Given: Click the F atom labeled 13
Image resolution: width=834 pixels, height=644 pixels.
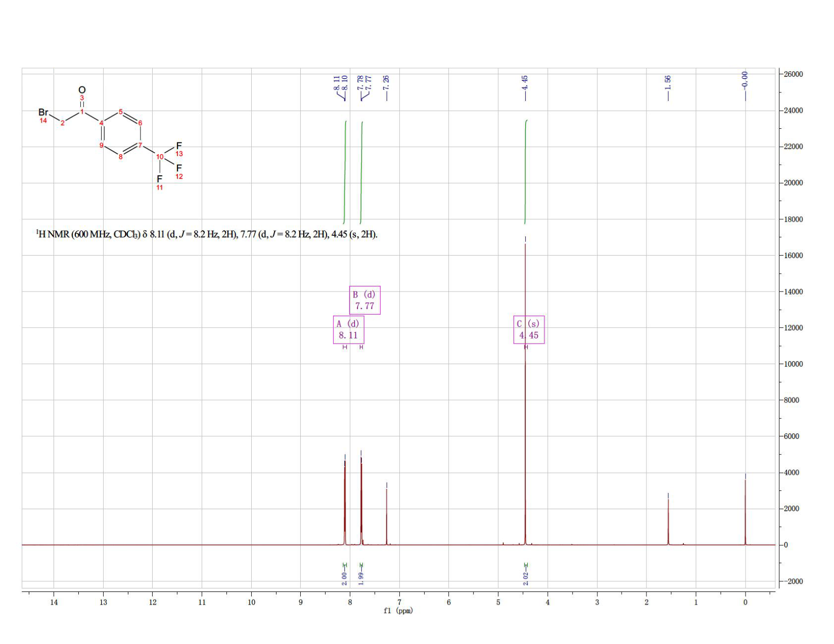Looking at the screenshot, I should coord(179,146).
